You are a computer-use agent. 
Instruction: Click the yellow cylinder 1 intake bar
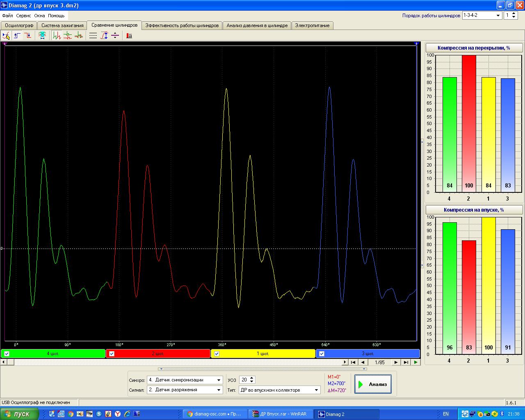[x=488, y=285]
